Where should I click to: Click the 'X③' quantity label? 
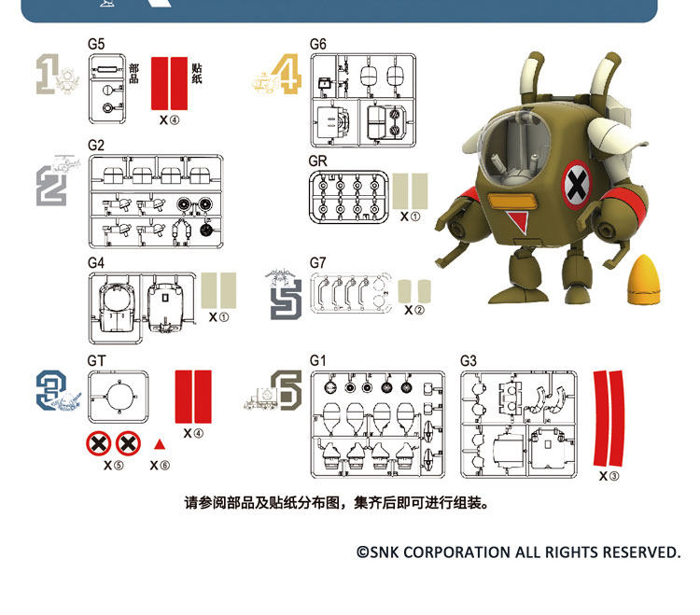point(609,476)
